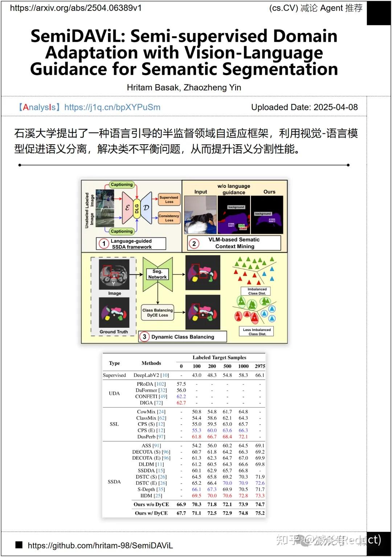Click the SSL type cell

[114, 424]
